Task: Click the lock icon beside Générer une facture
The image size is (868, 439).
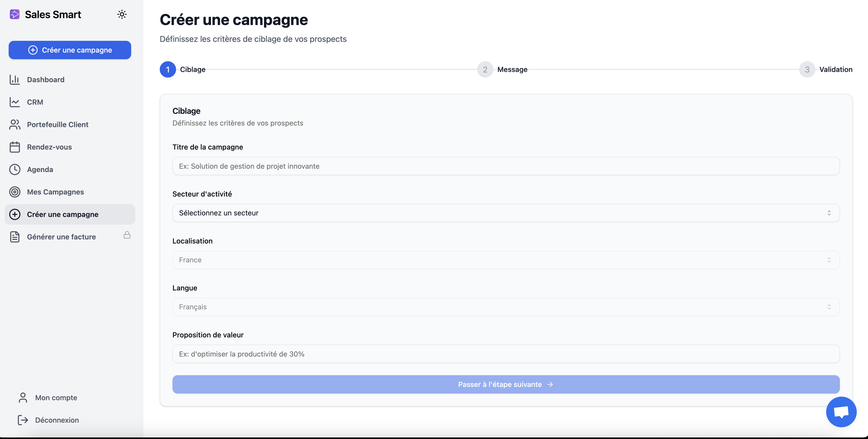Action: (x=127, y=235)
